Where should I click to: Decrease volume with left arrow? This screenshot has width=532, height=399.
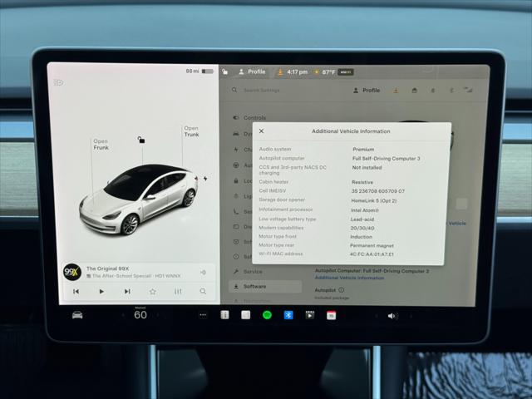[377, 316]
